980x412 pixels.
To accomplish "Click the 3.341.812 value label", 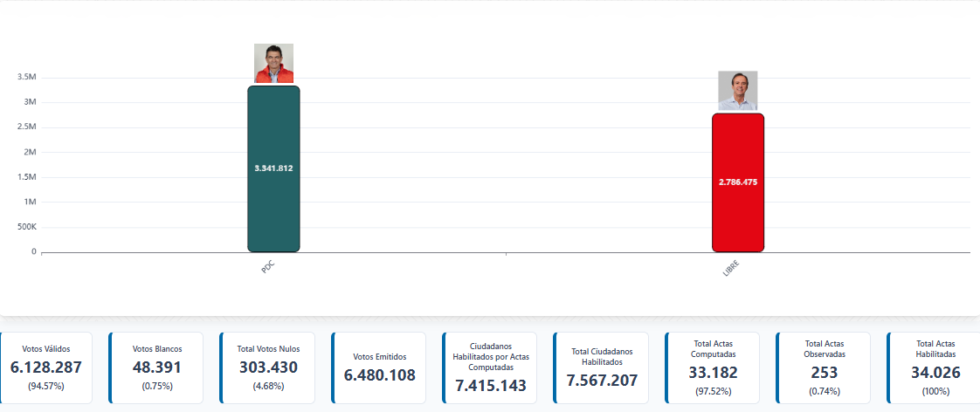I will pyautogui.click(x=273, y=168).
